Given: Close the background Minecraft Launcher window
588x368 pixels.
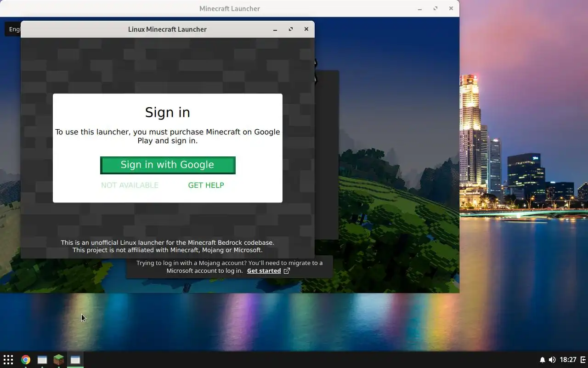Looking at the screenshot, I should point(451,8).
